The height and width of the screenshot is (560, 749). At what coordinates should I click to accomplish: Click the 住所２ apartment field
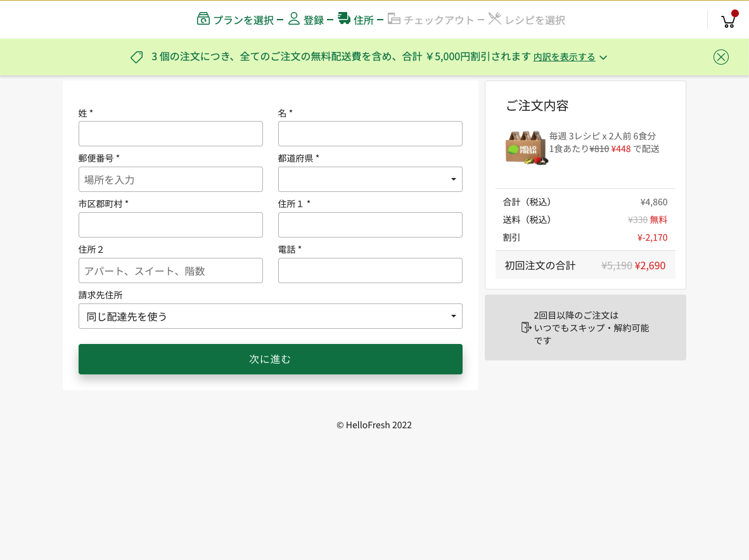[170, 270]
